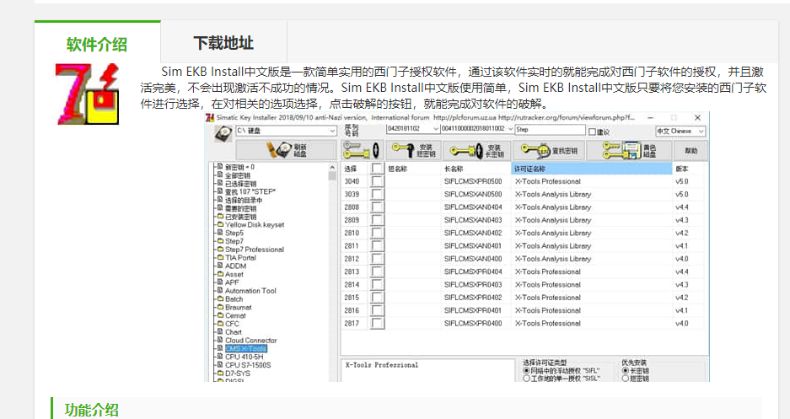Click the hard disk drive icon
The height and width of the screenshot is (419, 790).
coord(223,134)
